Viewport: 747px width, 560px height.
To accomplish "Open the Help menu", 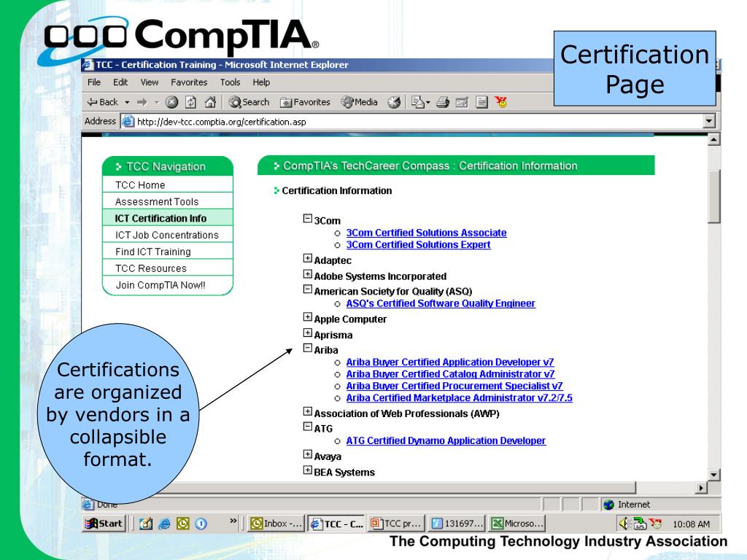I will [x=261, y=82].
